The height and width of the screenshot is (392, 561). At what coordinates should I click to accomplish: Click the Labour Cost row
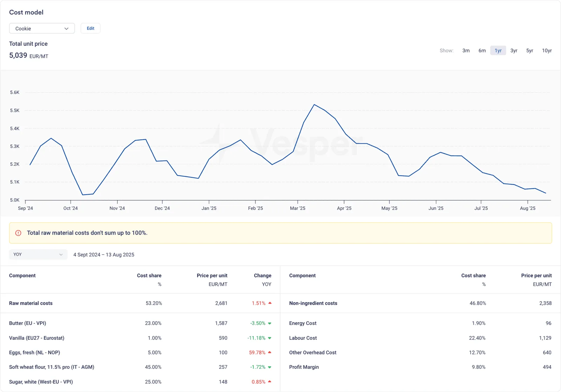pyautogui.click(x=420, y=338)
